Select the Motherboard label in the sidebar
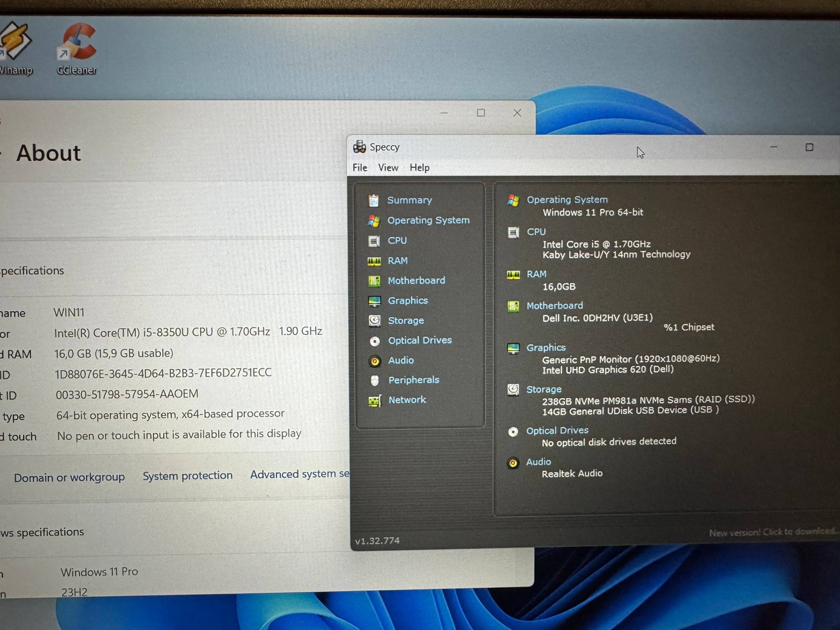The height and width of the screenshot is (630, 840). tap(416, 281)
